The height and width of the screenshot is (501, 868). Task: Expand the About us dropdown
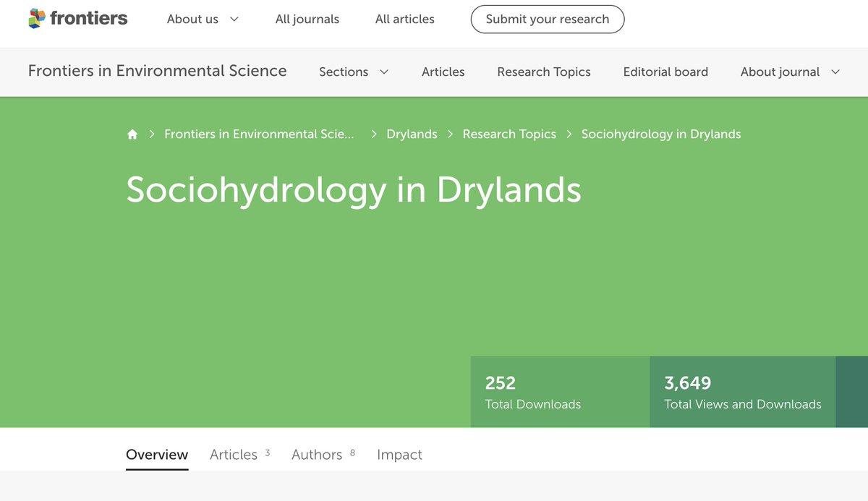coord(203,20)
